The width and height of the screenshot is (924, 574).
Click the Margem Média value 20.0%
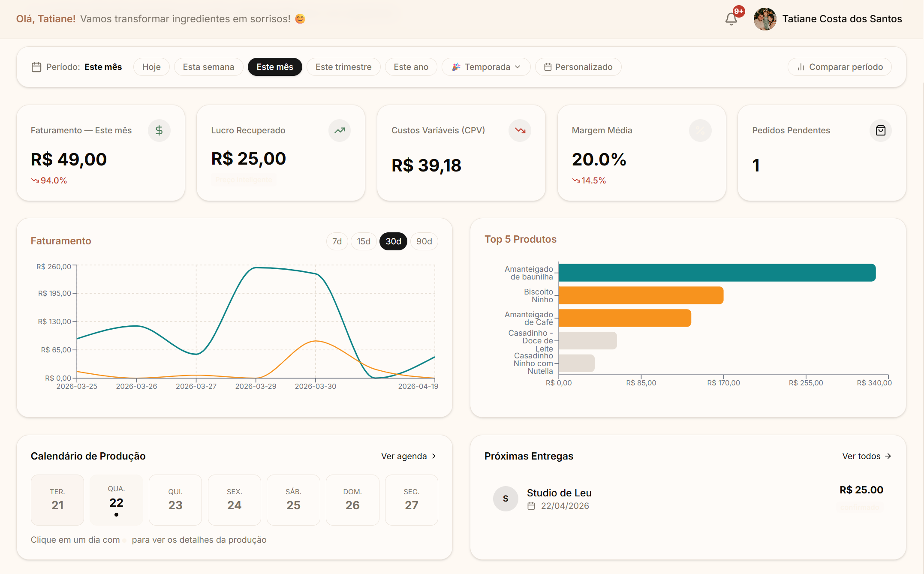tap(599, 159)
